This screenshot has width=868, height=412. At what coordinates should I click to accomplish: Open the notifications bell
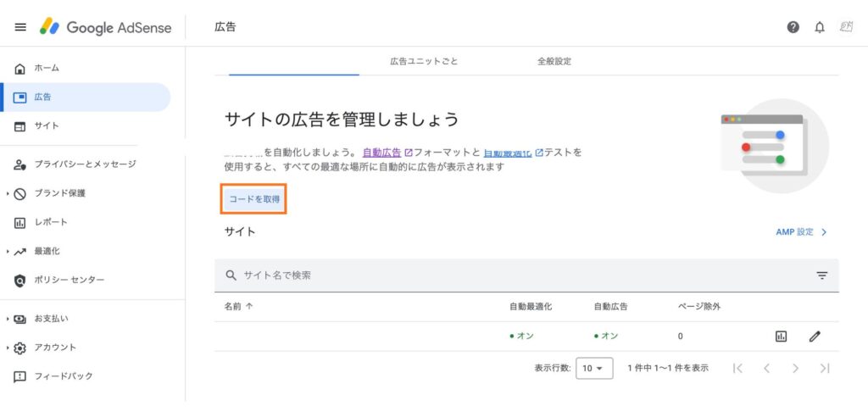[819, 27]
